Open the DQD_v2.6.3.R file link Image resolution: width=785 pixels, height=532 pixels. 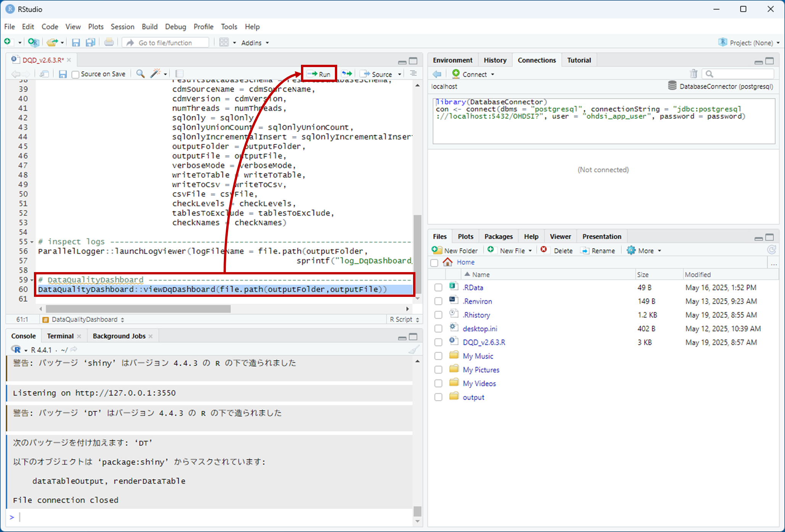click(484, 343)
